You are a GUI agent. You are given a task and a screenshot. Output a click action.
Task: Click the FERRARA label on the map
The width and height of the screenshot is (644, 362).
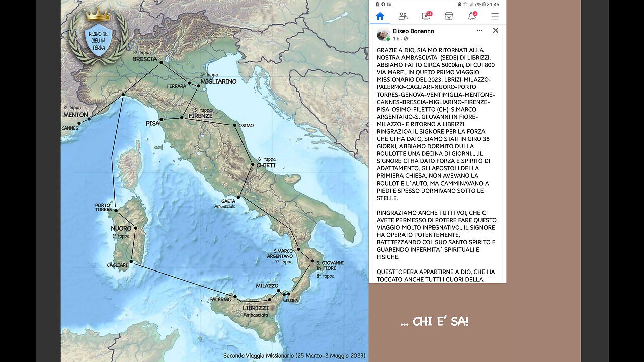[177, 86]
